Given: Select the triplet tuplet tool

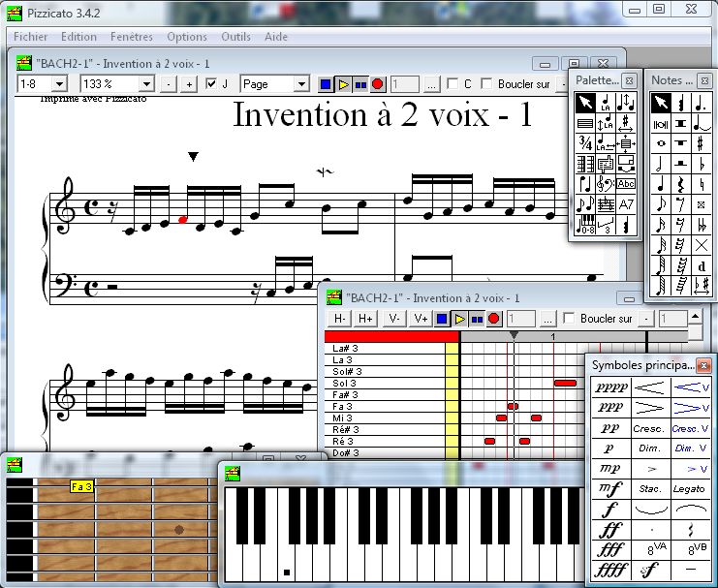Looking at the screenshot, I should coord(606,225).
